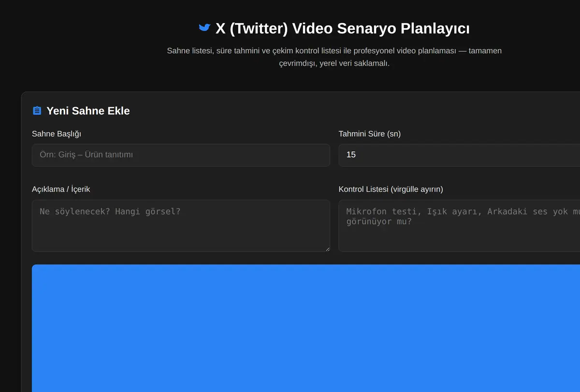This screenshot has height=392, width=580.
Task: Click the Açıklama / İçerik label
Action: click(x=61, y=189)
